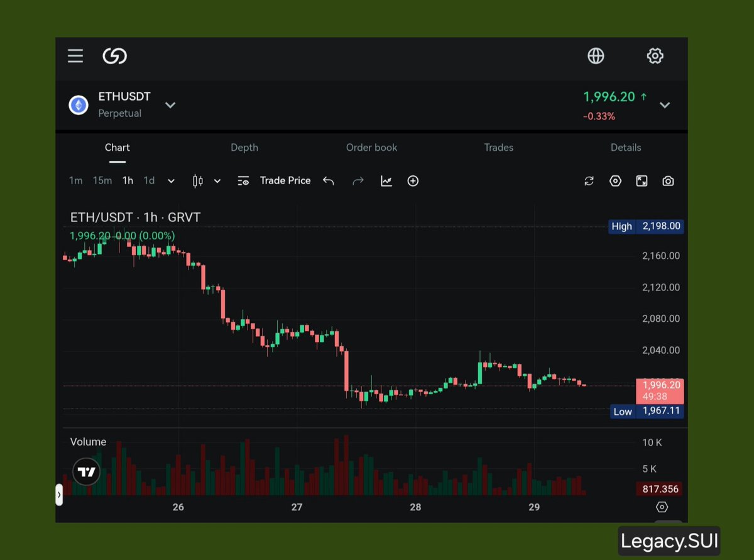Open the Trade Price source selector
Screen dimensions: 754x560
click(x=274, y=181)
